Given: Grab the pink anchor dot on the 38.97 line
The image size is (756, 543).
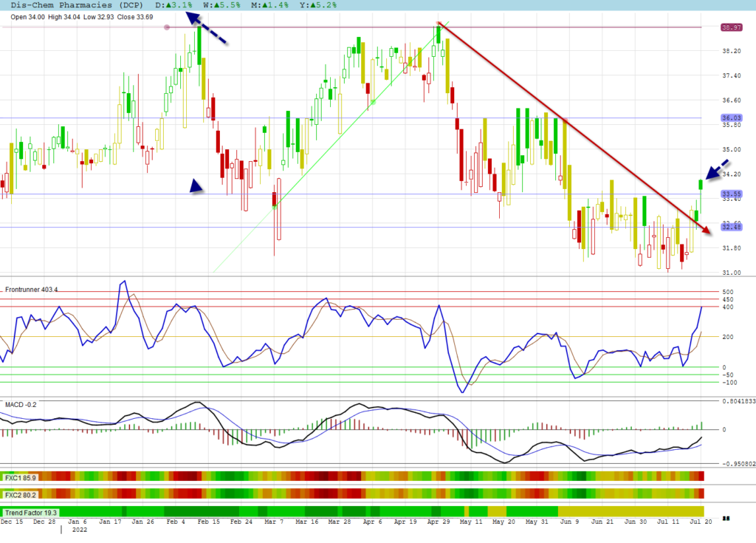Looking at the screenshot, I should coord(167,27).
